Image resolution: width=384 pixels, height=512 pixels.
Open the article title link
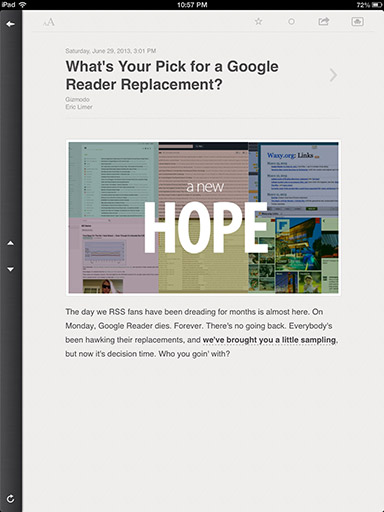172,75
